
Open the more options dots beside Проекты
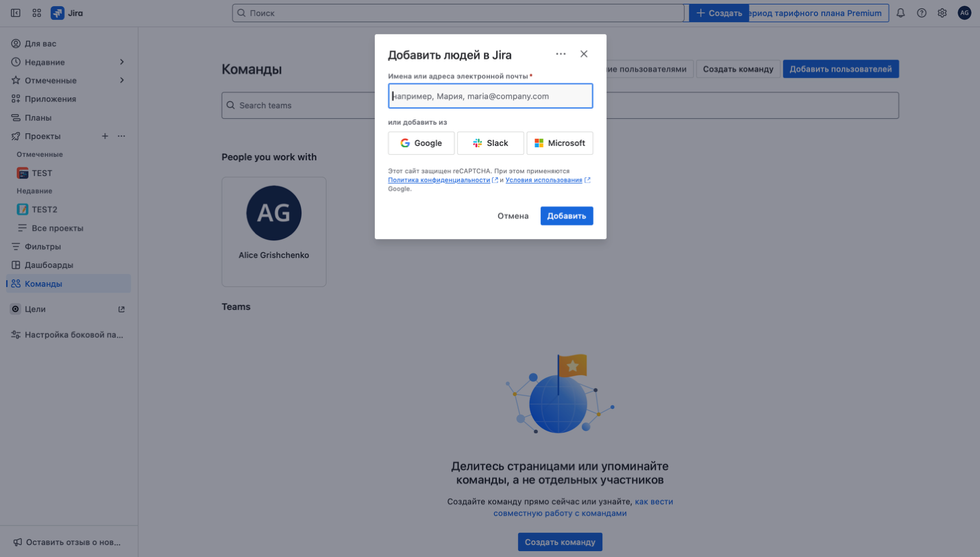click(121, 136)
